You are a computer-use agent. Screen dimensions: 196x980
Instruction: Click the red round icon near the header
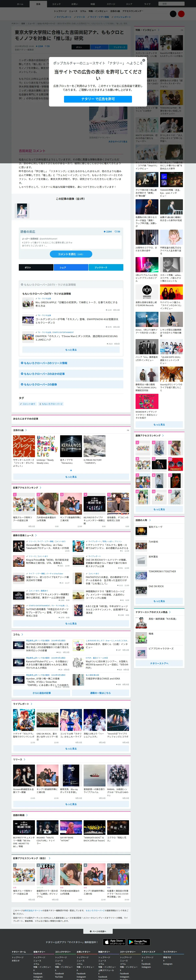181,14
